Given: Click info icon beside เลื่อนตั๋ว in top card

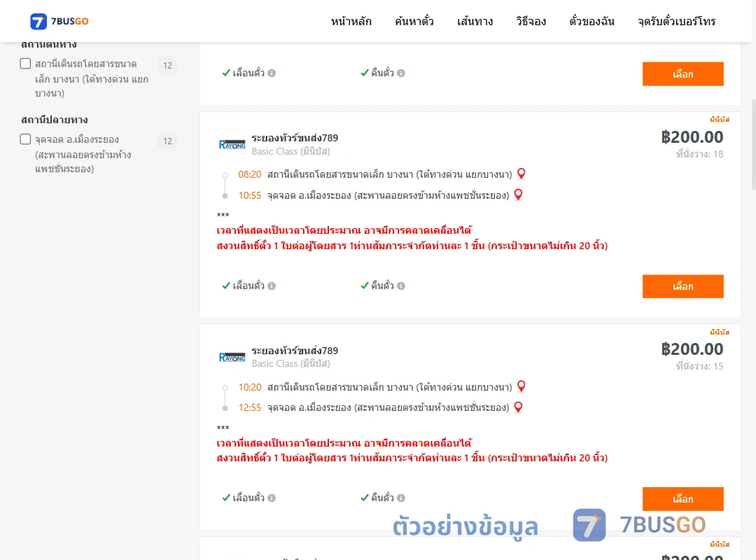Looking at the screenshot, I should pyautogui.click(x=272, y=73).
